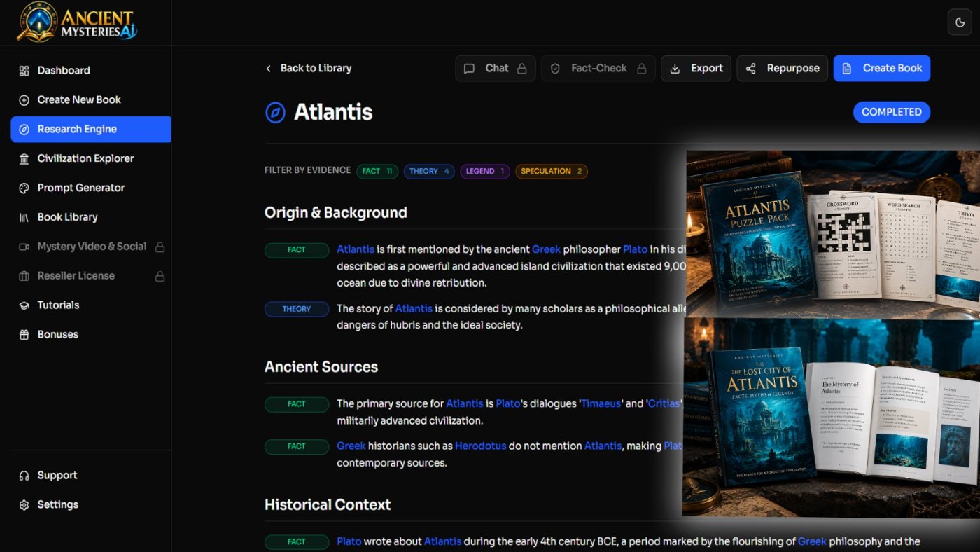980x552 pixels.
Task: Filter by THEORY evidence tag
Action: pos(429,171)
